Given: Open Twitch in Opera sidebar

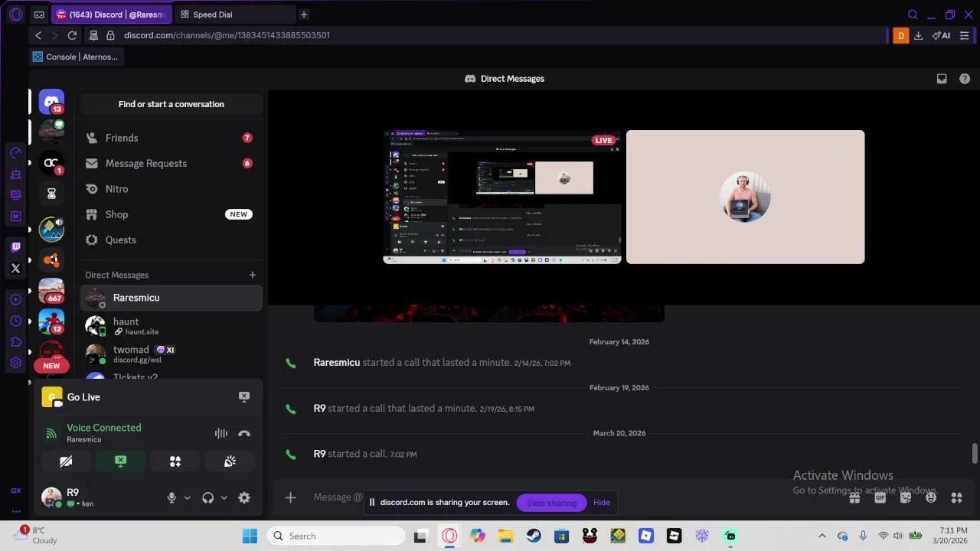Looking at the screenshot, I should 15,247.
